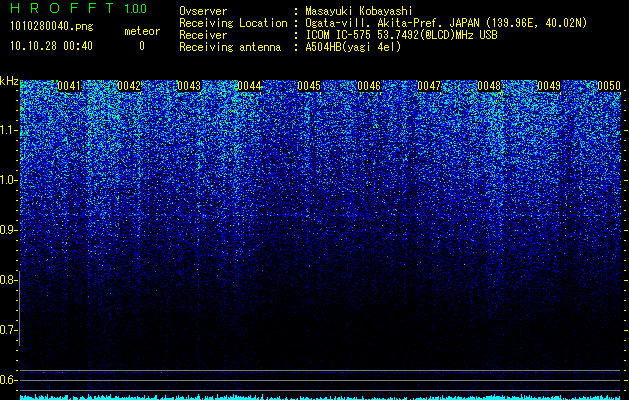Click the kHz axis unit label

9,81
